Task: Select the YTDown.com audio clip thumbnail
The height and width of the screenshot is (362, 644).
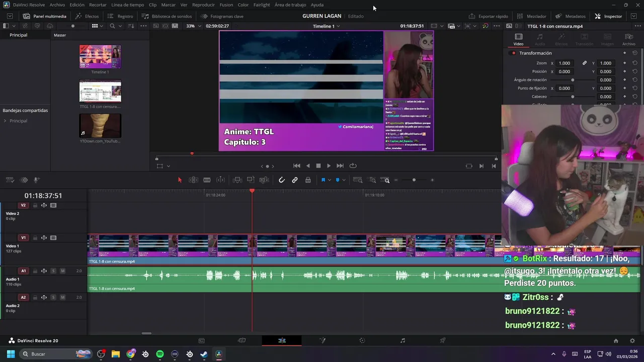Action: tap(100, 126)
